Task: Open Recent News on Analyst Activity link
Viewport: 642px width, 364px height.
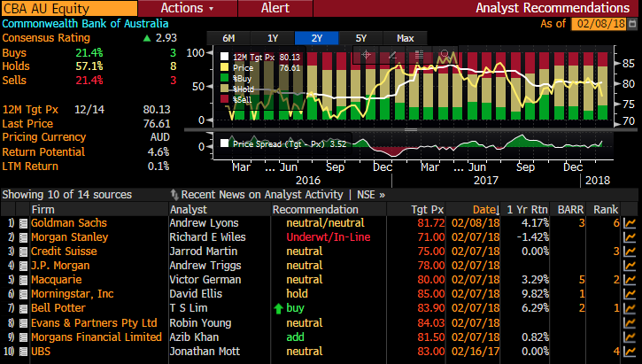Action: pos(262,195)
